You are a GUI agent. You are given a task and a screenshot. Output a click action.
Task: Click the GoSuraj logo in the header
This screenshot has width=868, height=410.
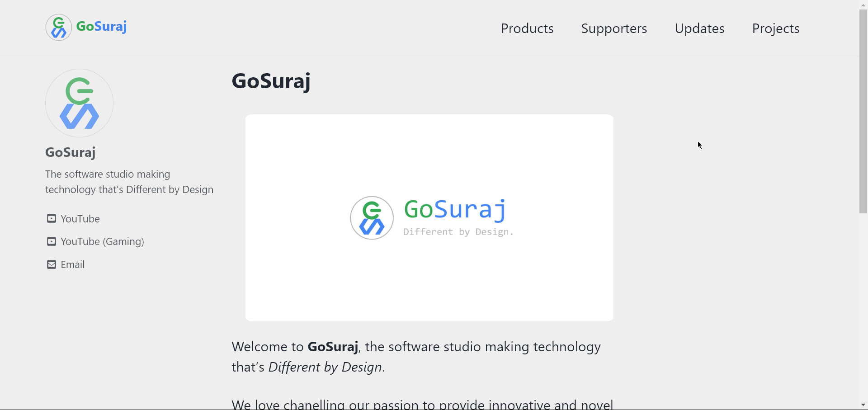[86, 27]
